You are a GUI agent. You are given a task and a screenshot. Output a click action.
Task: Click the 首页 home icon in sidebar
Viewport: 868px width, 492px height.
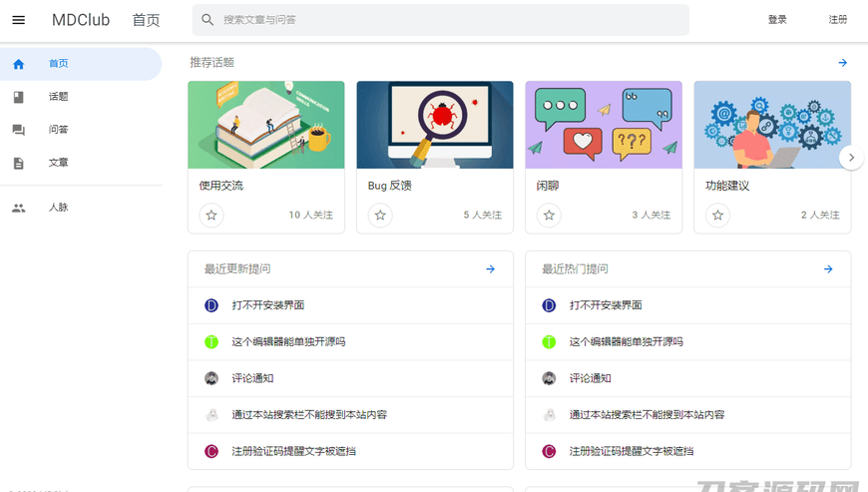click(18, 64)
